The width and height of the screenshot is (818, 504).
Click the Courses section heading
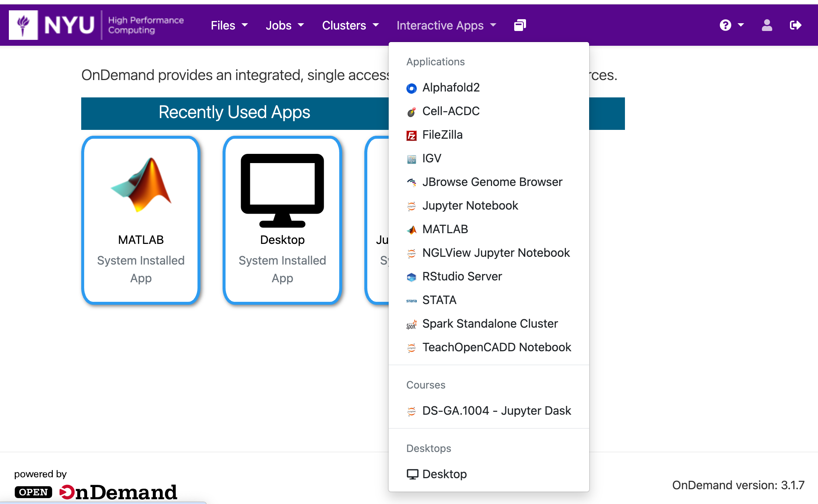[x=426, y=385]
